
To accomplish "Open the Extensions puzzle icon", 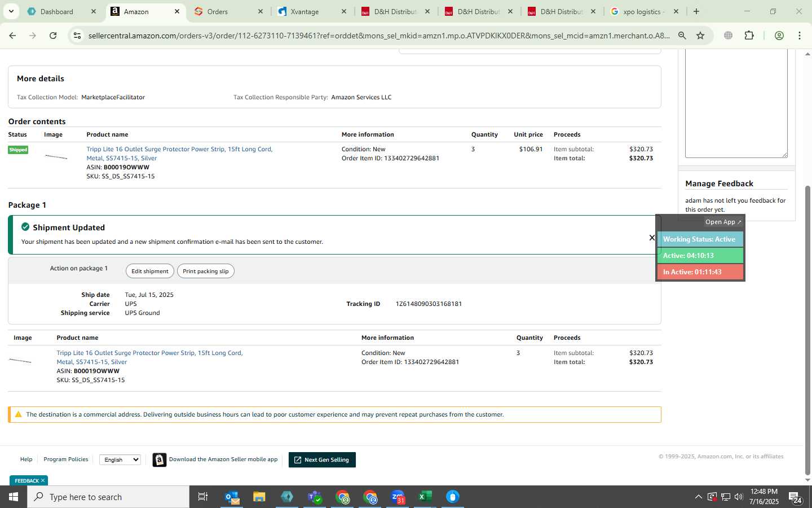I will (x=749, y=36).
